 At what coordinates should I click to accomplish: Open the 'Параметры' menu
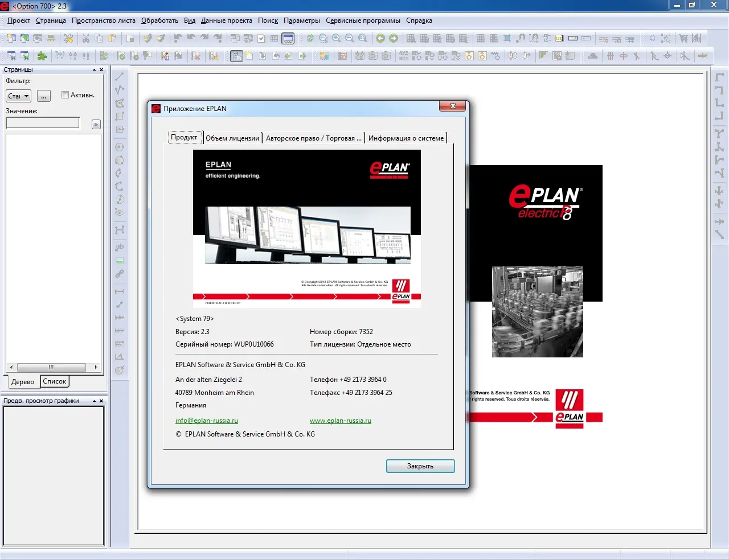[302, 20]
